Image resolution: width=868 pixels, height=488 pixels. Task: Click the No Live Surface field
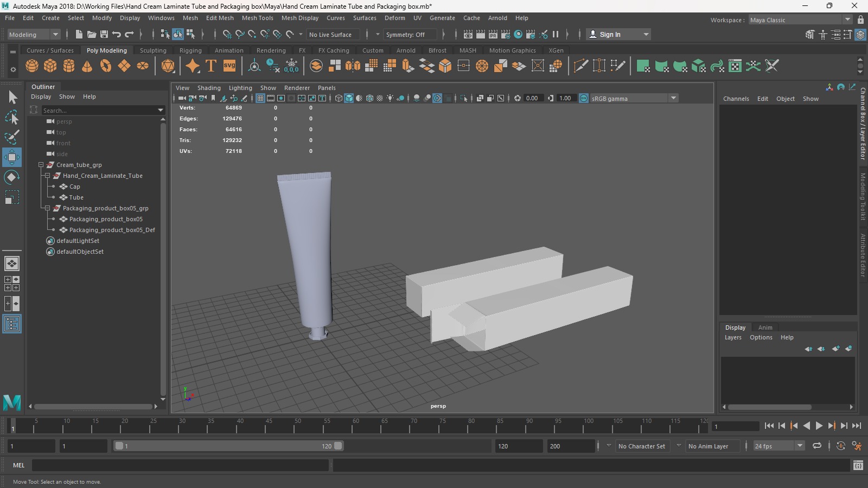coord(333,34)
